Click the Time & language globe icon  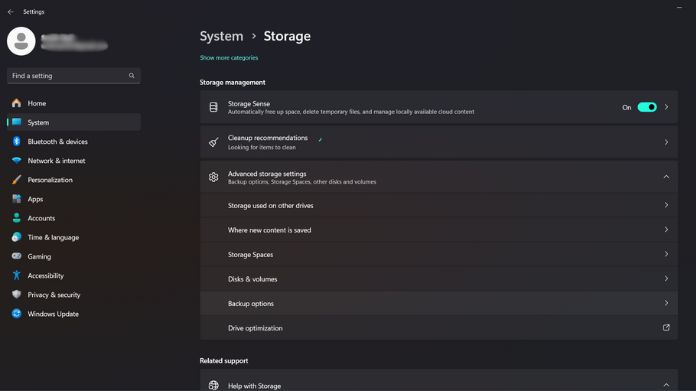tap(16, 237)
